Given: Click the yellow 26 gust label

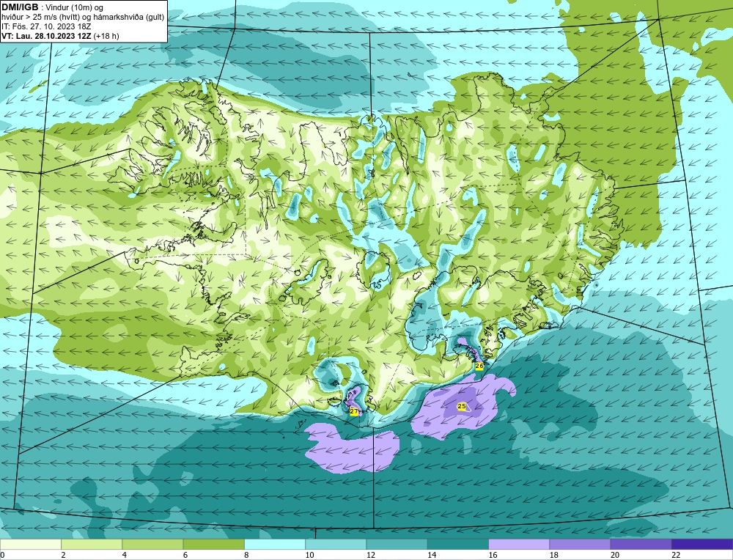Looking at the screenshot, I should point(479,366).
